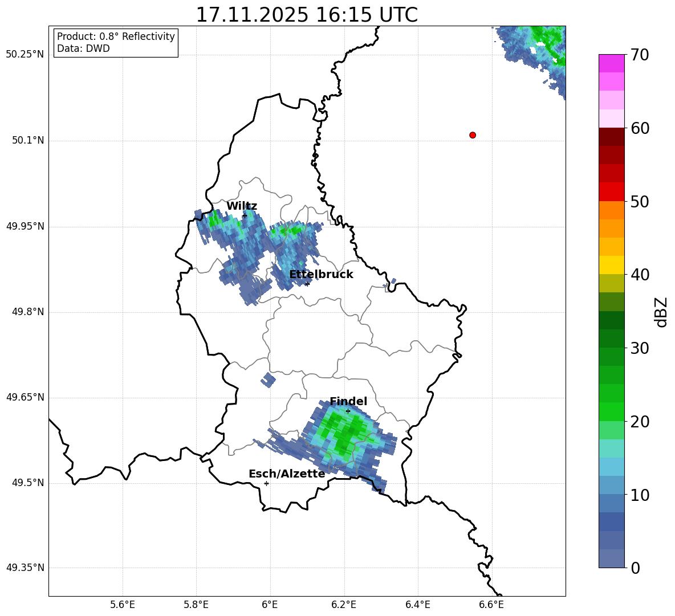The image size is (675, 616).
Task: Click the 5.6°E longitude label
Action: [x=123, y=605]
